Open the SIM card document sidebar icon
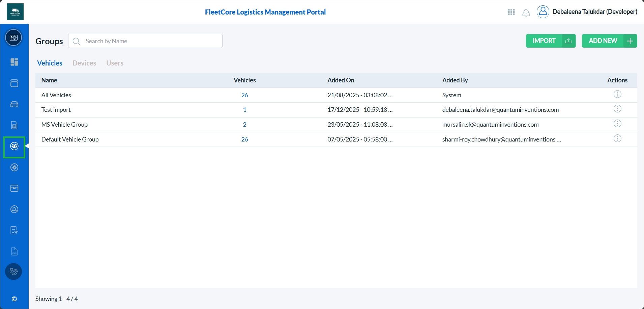Screen dimensions: 644x309 (14, 126)
